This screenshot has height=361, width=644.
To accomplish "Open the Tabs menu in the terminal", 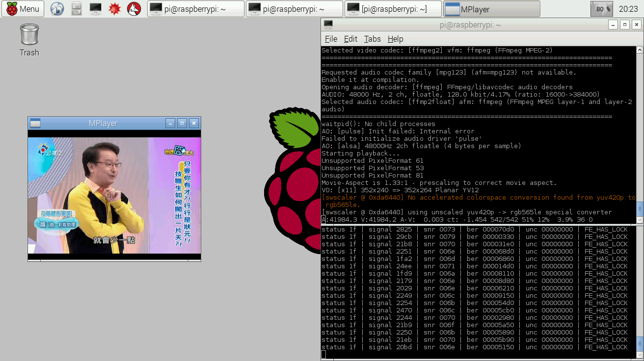I will click(372, 39).
